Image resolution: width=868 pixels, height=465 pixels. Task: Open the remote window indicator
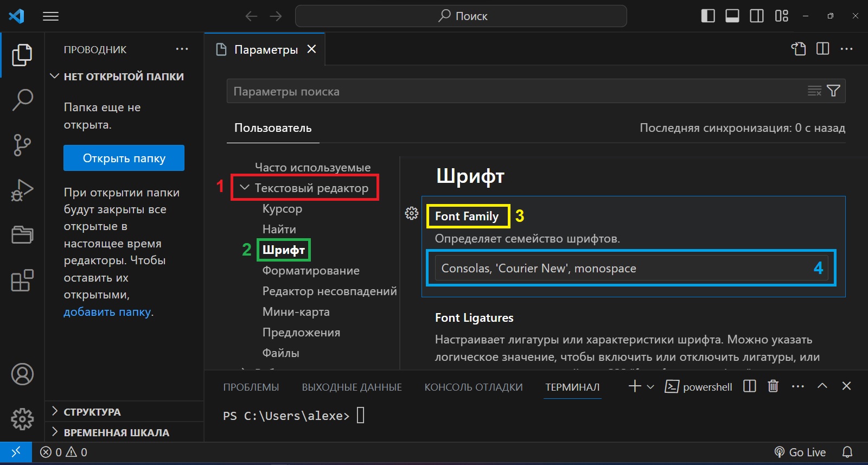tap(16, 452)
